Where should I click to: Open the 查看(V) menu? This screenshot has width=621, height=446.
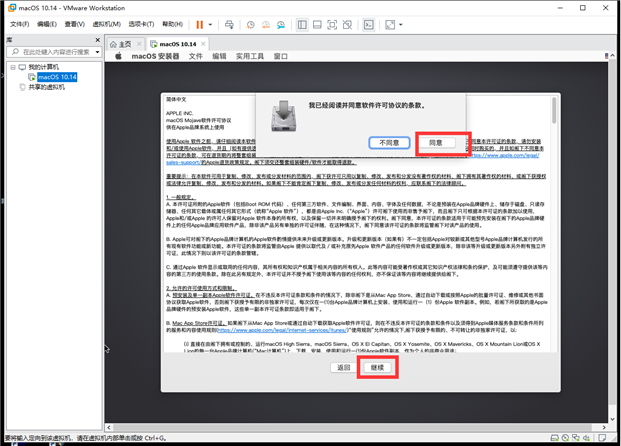pos(74,24)
